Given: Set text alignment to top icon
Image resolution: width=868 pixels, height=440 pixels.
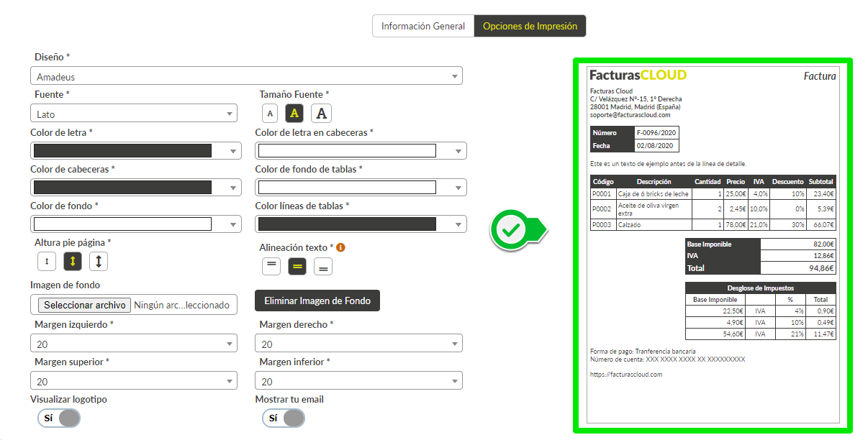Looking at the screenshot, I should [x=271, y=265].
